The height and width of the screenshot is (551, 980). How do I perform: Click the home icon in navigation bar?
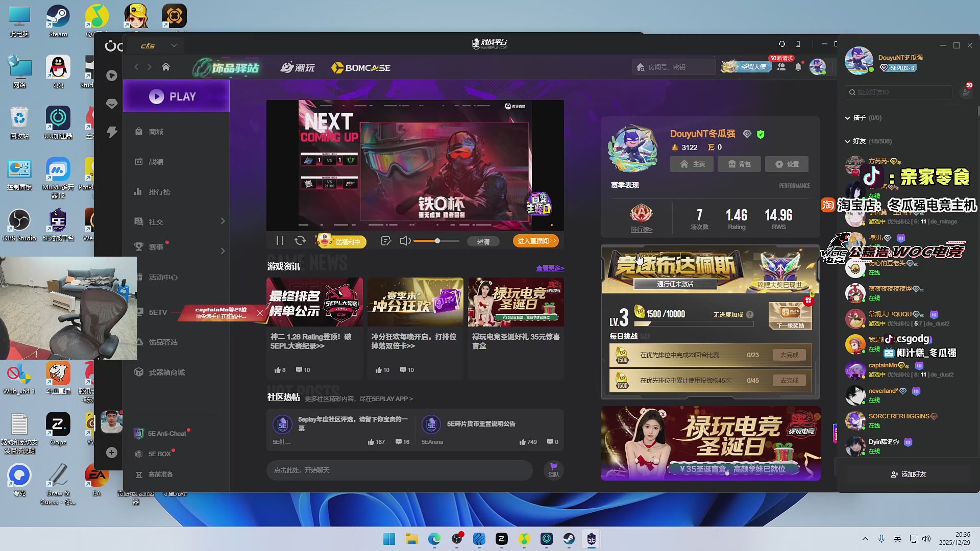click(166, 67)
